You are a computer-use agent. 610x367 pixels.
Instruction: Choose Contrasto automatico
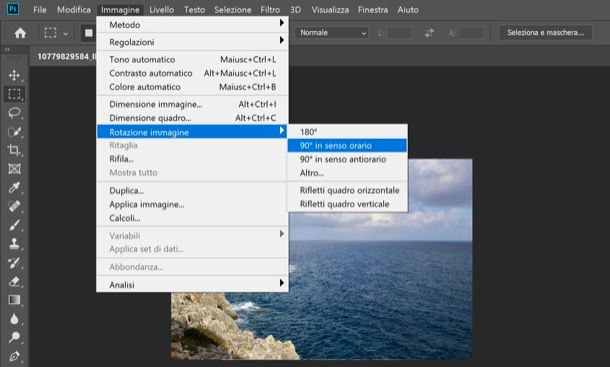tap(193, 73)
